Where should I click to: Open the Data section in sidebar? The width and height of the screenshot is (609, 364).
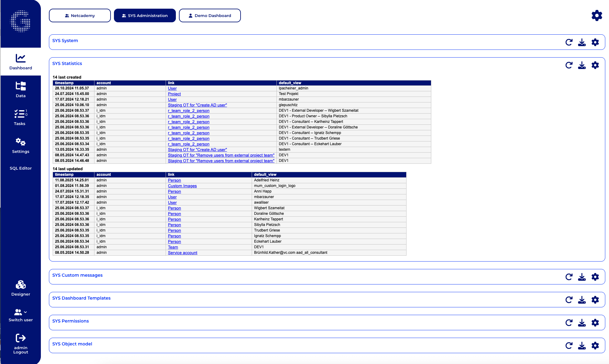(x=20, y=89)
